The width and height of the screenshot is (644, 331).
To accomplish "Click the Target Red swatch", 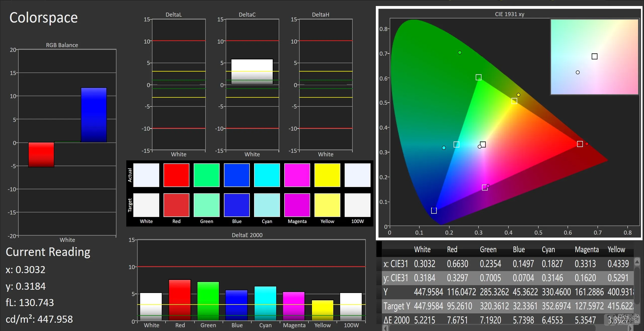I will point(176,205).
